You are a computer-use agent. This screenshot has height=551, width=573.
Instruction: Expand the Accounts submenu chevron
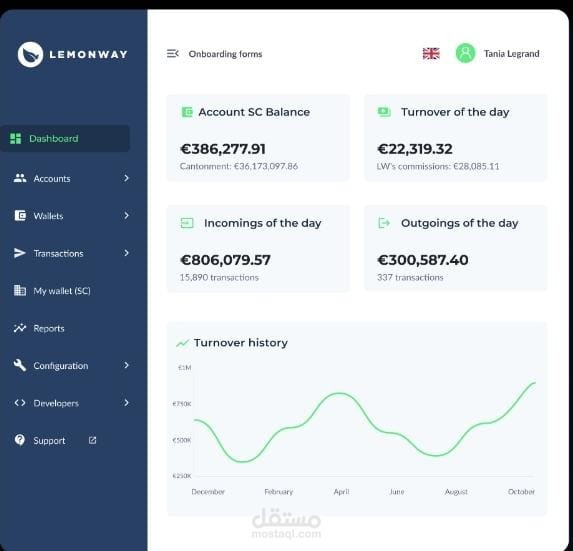(x=126, y=178)
